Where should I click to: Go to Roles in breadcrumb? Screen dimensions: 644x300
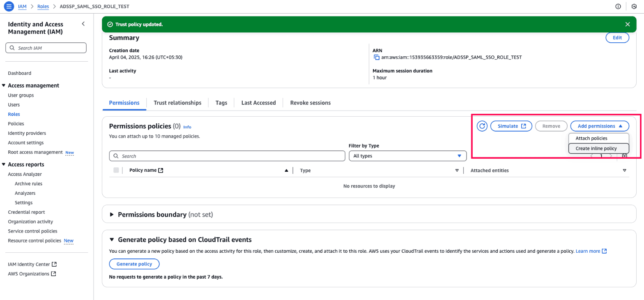click(43, 7)
